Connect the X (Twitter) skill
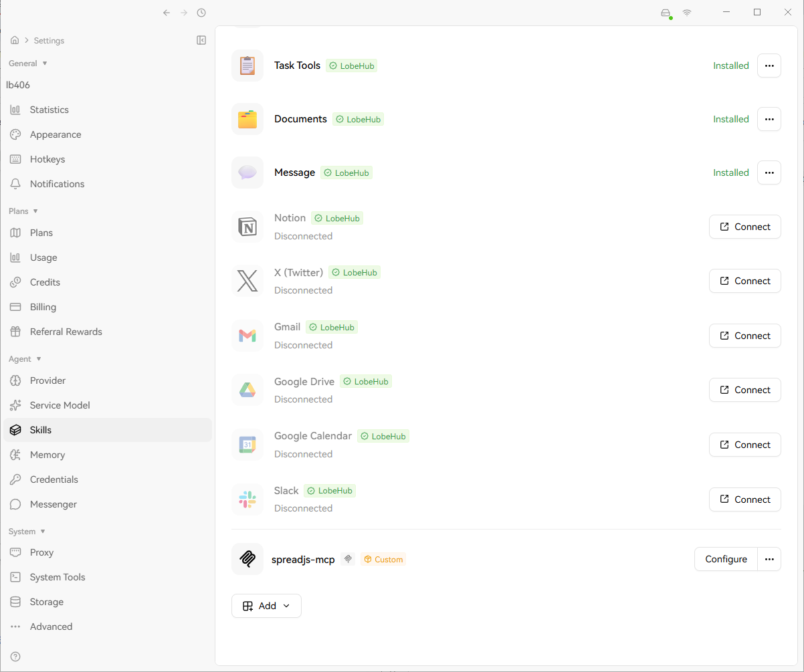 coord(745,281)
